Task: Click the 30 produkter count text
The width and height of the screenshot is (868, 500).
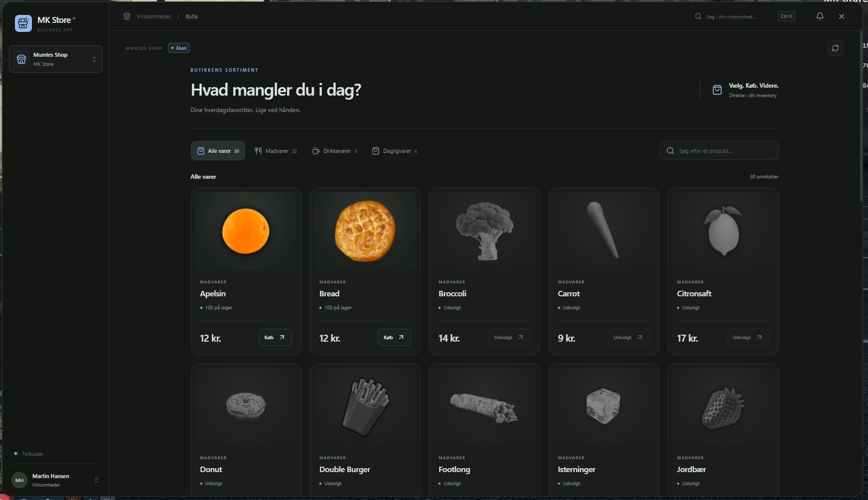Action: click(x=764, y=177)
